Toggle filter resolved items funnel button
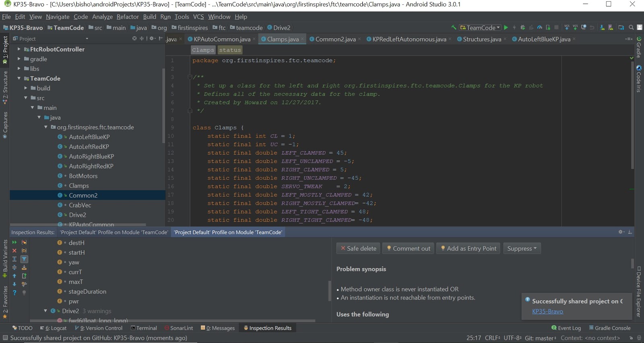This screenshot has height=343, width=644. 24,259
